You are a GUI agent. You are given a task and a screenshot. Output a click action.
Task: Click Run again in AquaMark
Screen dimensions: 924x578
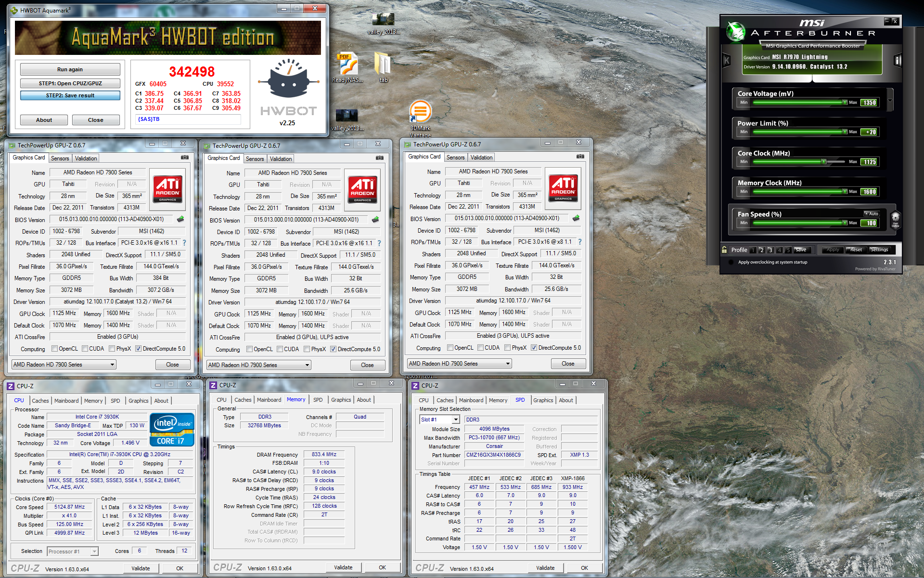70,69
